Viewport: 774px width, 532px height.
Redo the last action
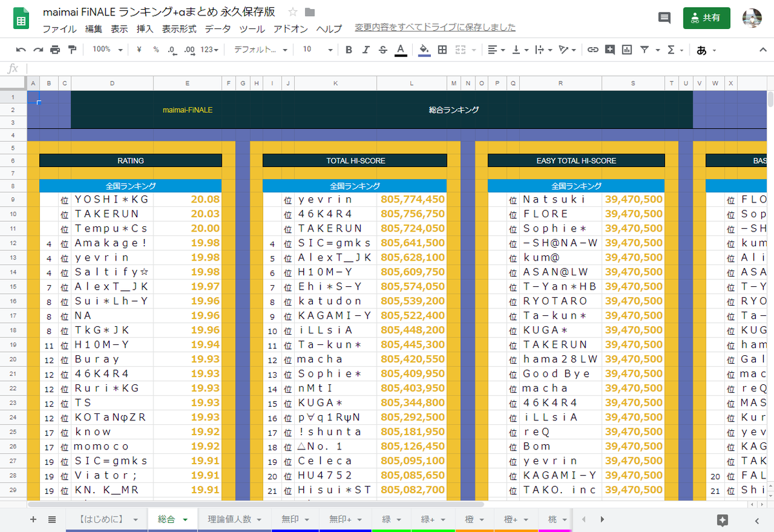tap(38, 50)
